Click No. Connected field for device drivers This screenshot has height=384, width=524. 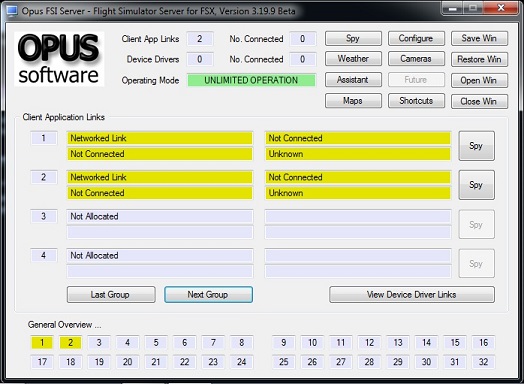click(303, 59)
